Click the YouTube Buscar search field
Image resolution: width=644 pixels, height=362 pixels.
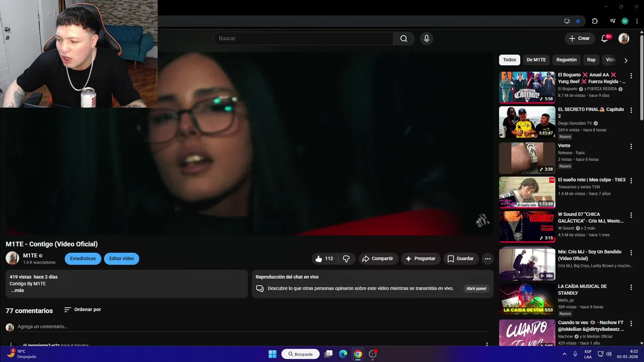tap(303, 38)
